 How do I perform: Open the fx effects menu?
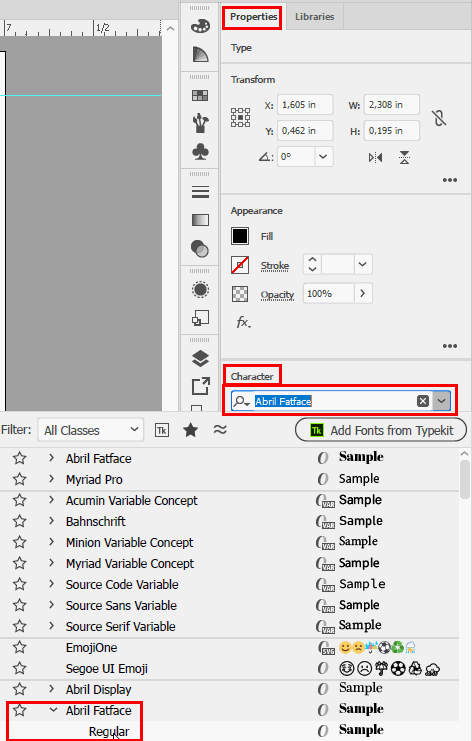point(243,322)
